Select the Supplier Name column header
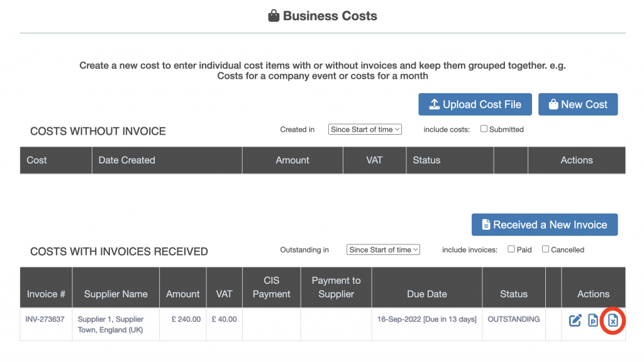This screenshot has height=362, width=644. [116, 294]
